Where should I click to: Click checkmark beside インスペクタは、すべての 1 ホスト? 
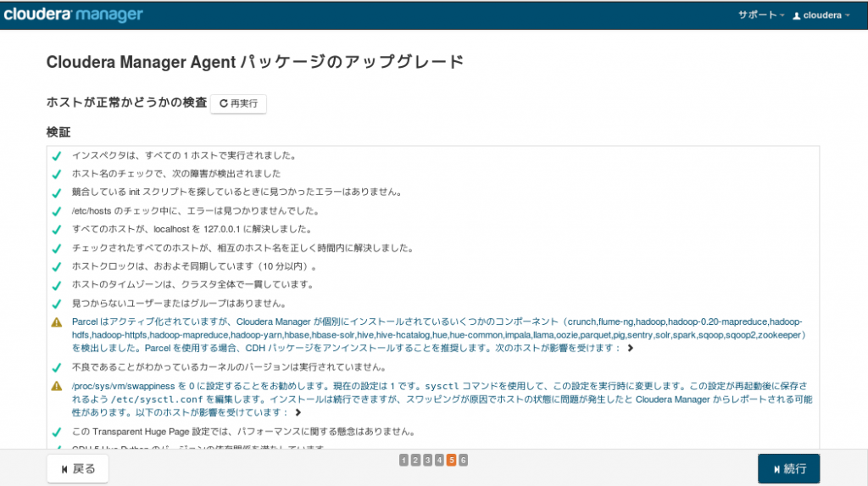click(x=57, y=156)
